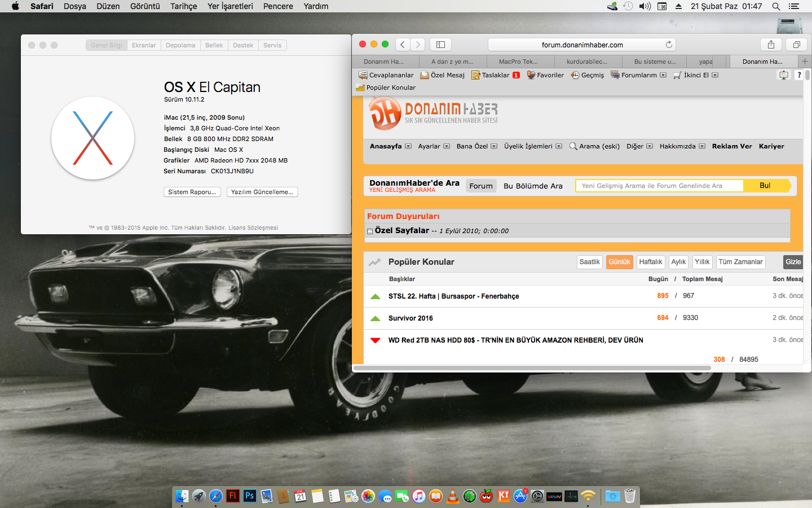The image size is (812, 508).
Task: Click the forum search input field
Action: coord(659,186)
